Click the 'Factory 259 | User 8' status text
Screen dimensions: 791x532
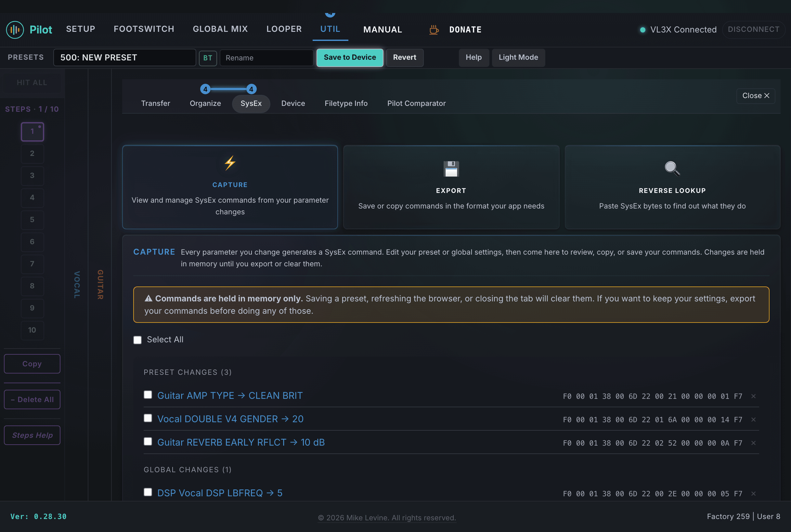point(744,516)
